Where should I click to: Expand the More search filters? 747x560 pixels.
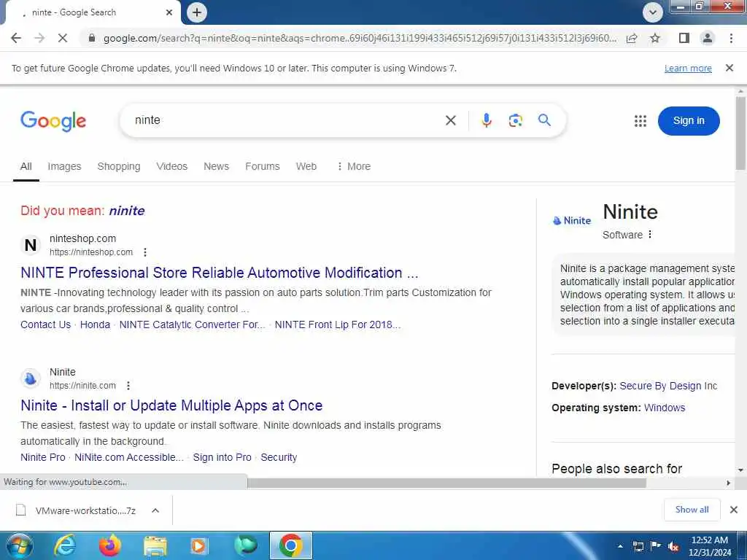[x=354, y=166]
